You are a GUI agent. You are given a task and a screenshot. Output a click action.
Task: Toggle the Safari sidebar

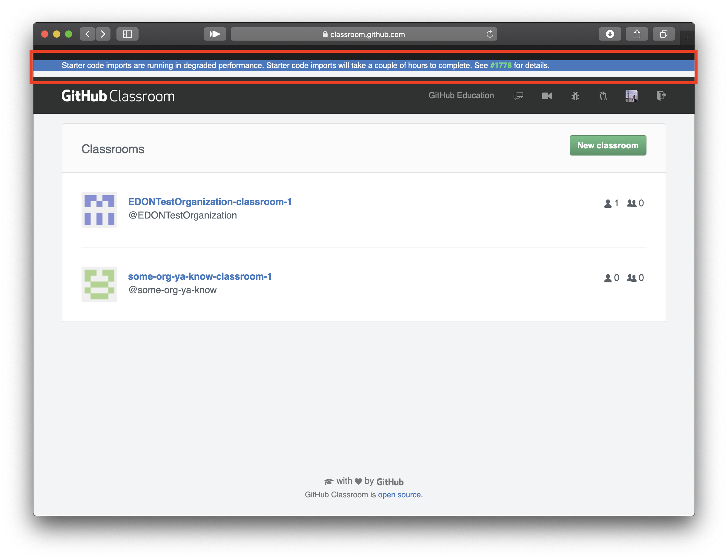click(127, 34)
